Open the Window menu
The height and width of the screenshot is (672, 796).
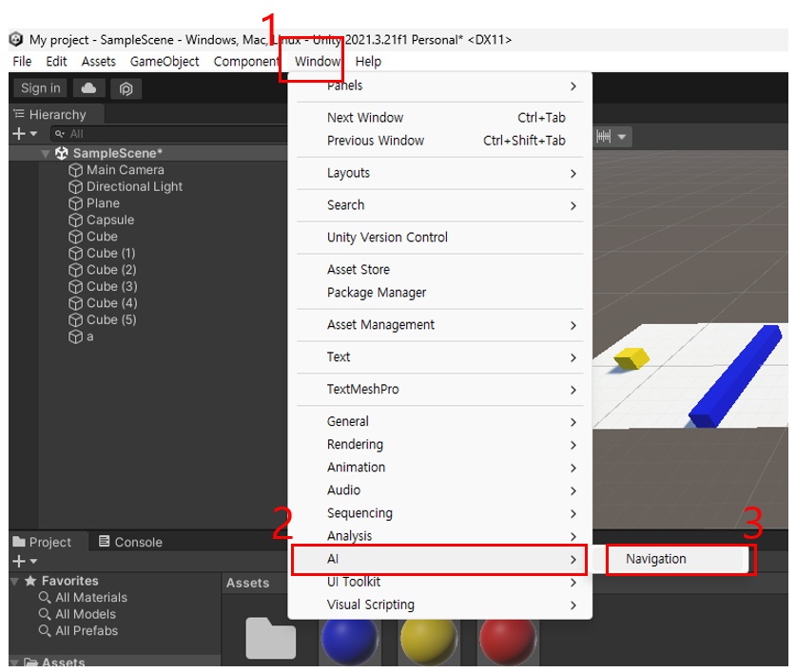(x=318, y=62)
